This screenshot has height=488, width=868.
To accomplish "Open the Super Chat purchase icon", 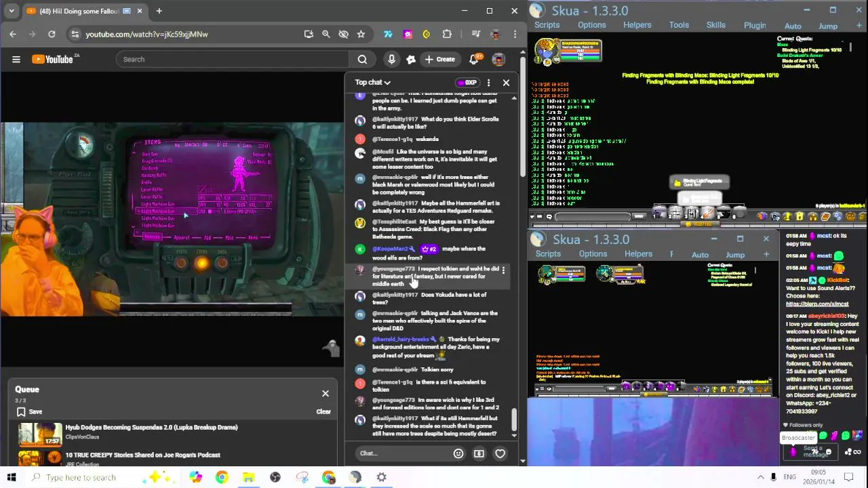I will point(479,453).
